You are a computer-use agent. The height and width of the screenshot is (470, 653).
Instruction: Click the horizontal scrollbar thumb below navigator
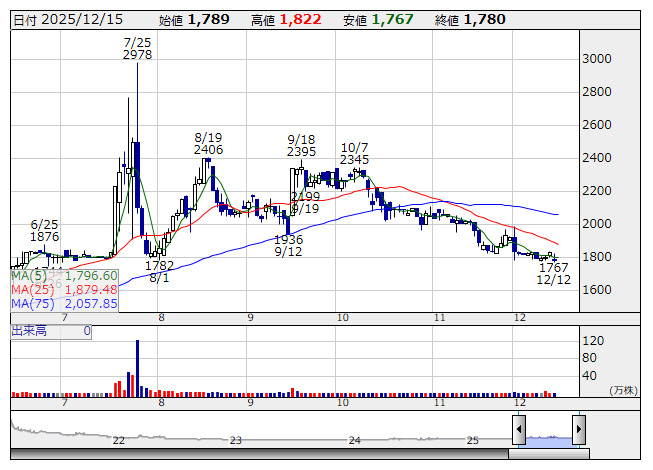tap(547, 454)
